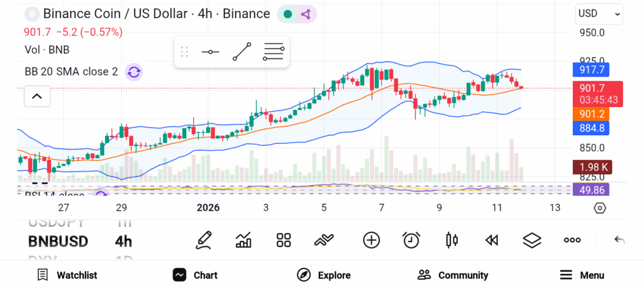Click the purple refresh icon beside BB indicator
The image size is (644, 290).
pyautogui.click(x=133, y=72)
